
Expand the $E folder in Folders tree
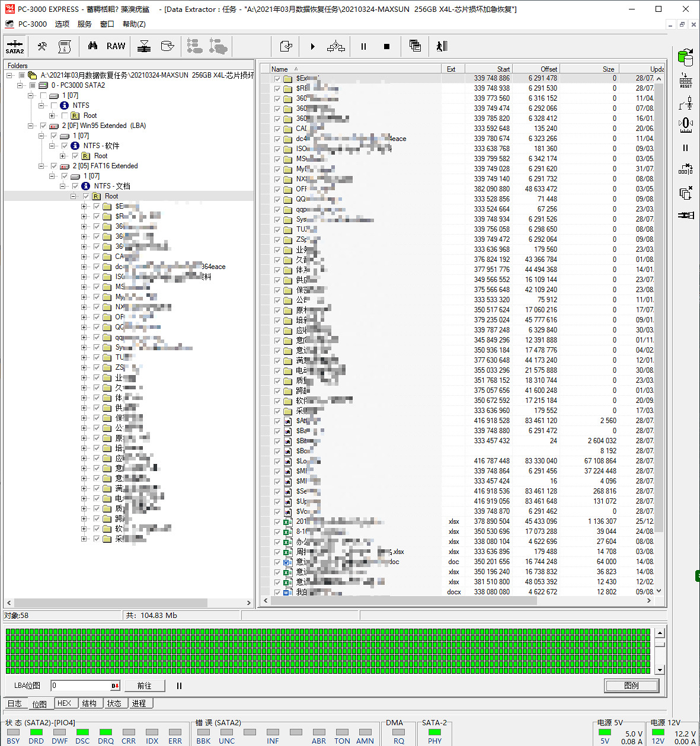[x=84, y=206]
